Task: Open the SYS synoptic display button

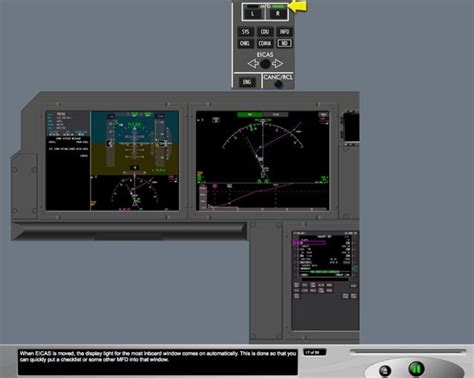Action: (x=246, y=32)
